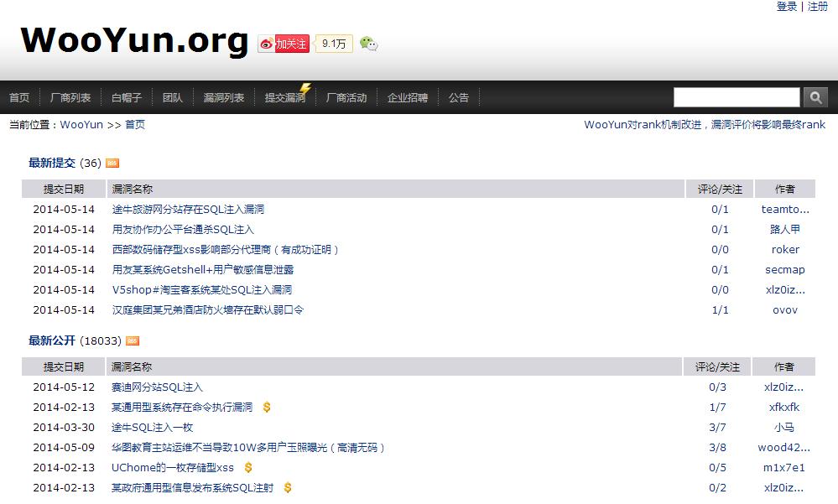Open the 最新公开 section heading

[x=52, y=340]
